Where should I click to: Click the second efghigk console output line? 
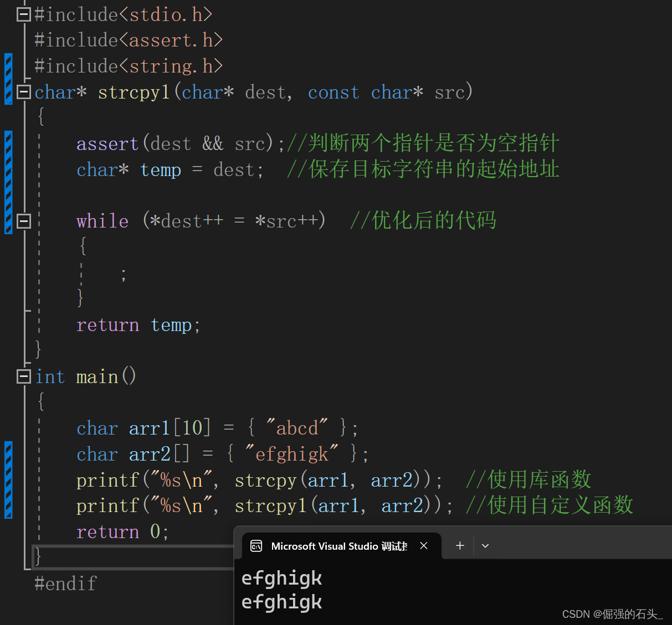282,602
